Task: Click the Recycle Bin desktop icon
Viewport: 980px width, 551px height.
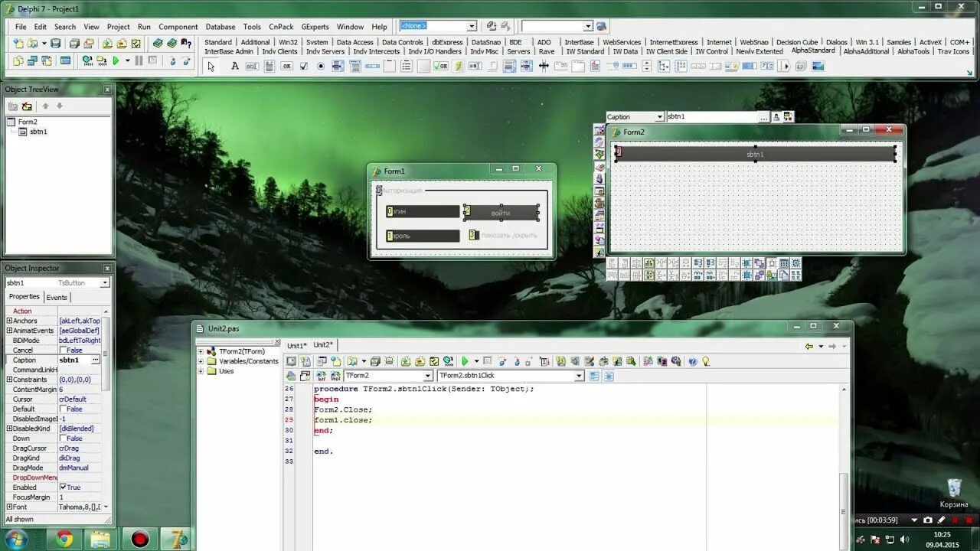Action: point(954,494)
